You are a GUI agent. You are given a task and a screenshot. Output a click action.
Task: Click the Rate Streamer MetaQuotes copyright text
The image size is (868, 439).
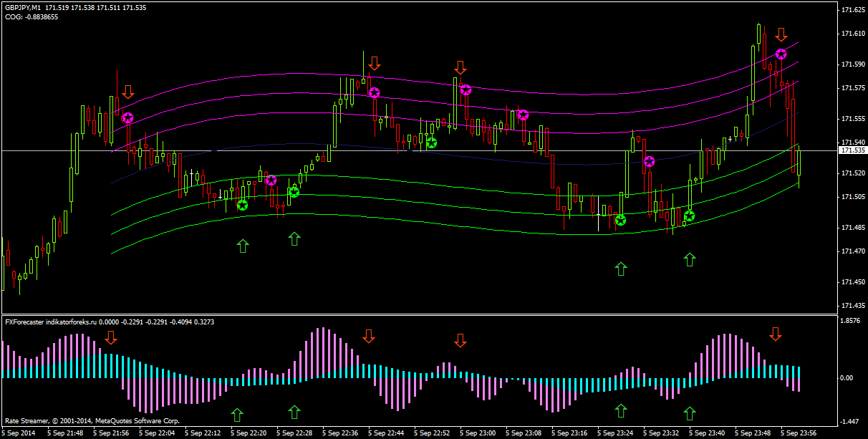coord(92,421)
